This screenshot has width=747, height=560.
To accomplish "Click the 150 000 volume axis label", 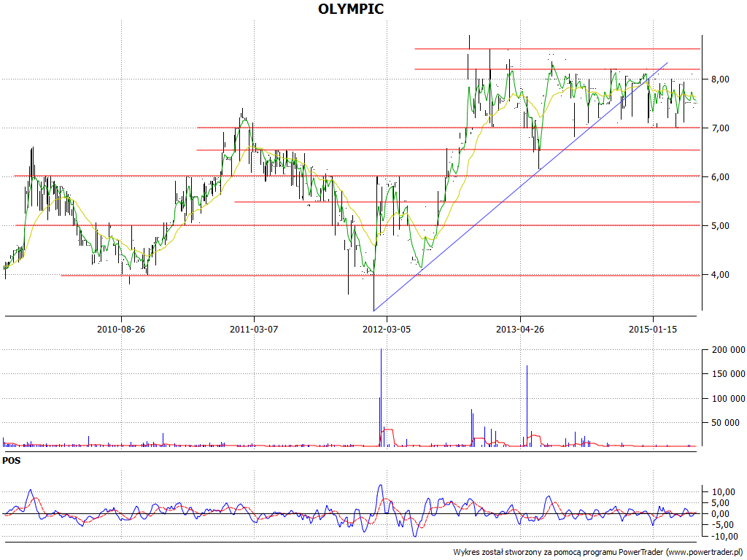I will [x=728, y=374].
